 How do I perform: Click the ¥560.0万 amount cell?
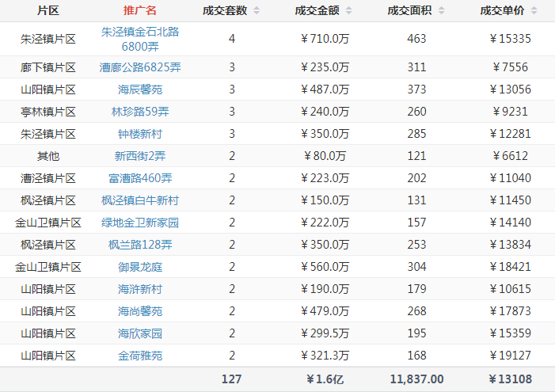click(x=325, y=267)
